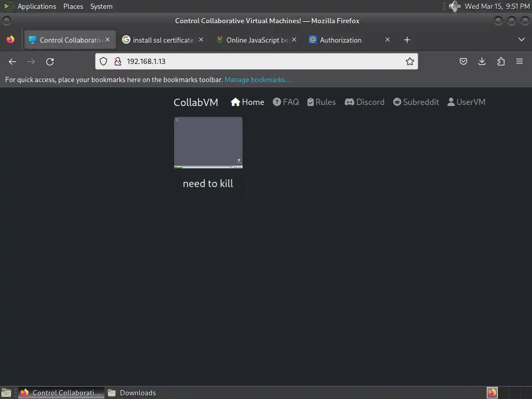Switch to install ssl certificate tab
This screenshot has width=532, height=399.
(x=163, y=40)
